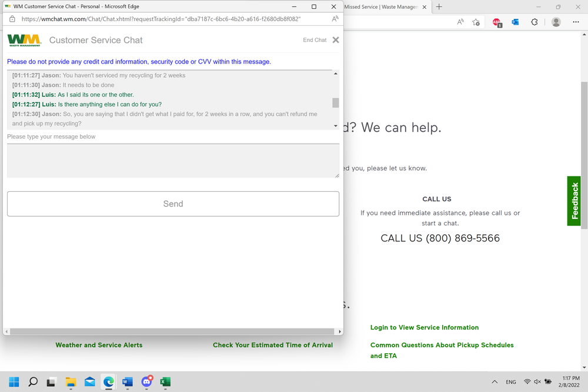Screen dimensions: 588x392
Task: Click the End Chat link
Action: point(315,40)
